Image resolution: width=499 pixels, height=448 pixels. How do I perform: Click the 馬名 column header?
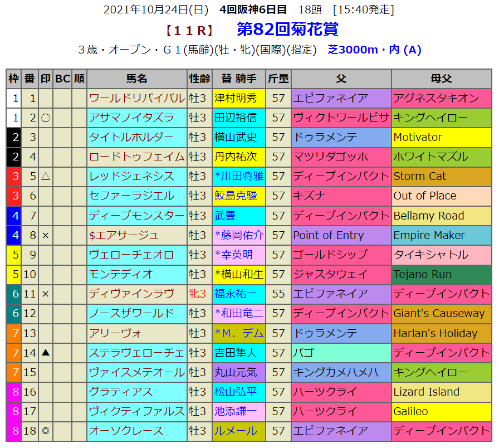pyautogui.click(x=136, y=79)
